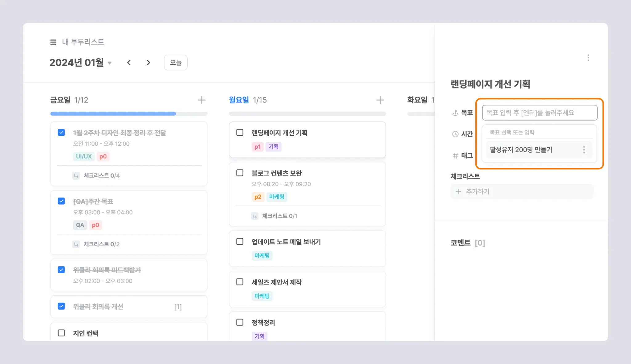This screenshot has height=364, width=631.
Task: Expand 체크리스트 0/2 under QA task
Action: (x=101, y=244)
